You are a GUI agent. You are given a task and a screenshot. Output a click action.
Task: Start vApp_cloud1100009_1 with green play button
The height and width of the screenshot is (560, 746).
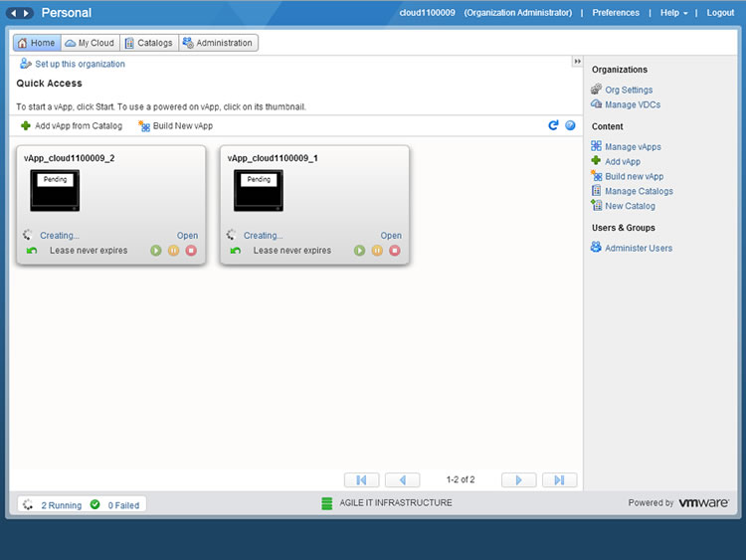pos(360,251)
